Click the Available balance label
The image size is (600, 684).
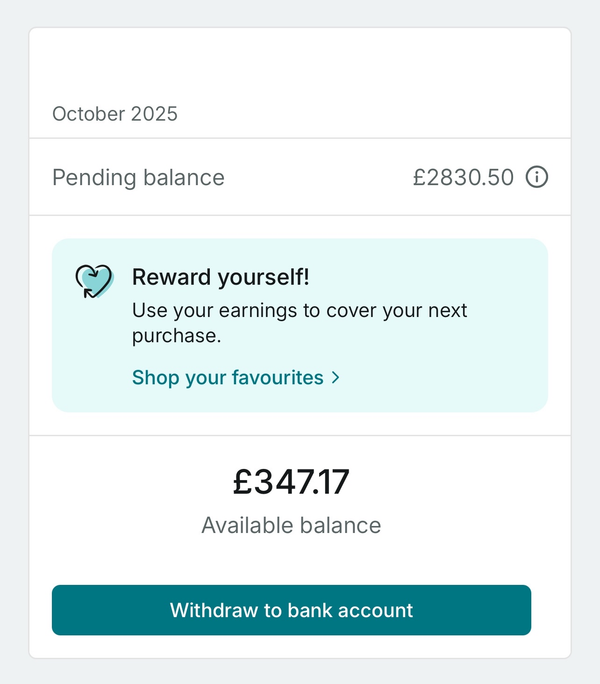click(x=291, y=525)
